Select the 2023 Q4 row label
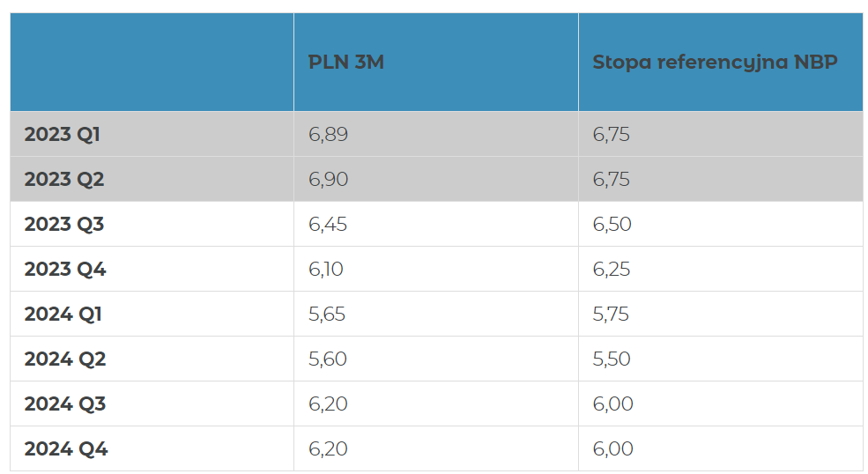Viewport: 868px width, 474px height. point(64,269)
